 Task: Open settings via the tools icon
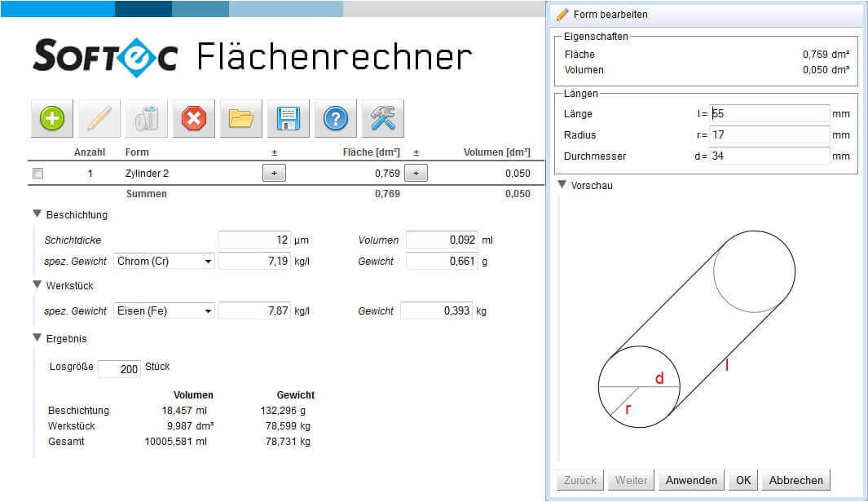(x=382, y=117)
